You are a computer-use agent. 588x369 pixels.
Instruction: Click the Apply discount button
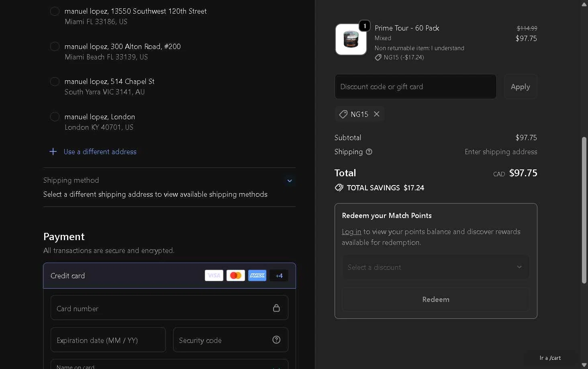coord(521,87)
